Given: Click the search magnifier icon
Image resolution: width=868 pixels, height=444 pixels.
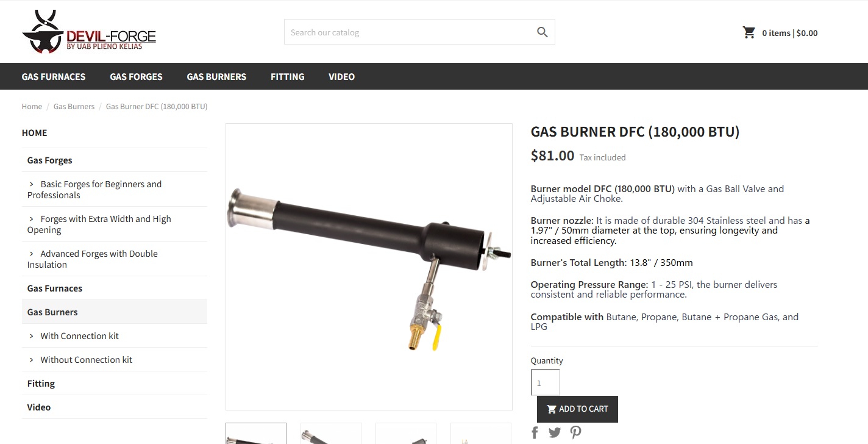Looking at the screenshot, I should (x=542, y=32).
